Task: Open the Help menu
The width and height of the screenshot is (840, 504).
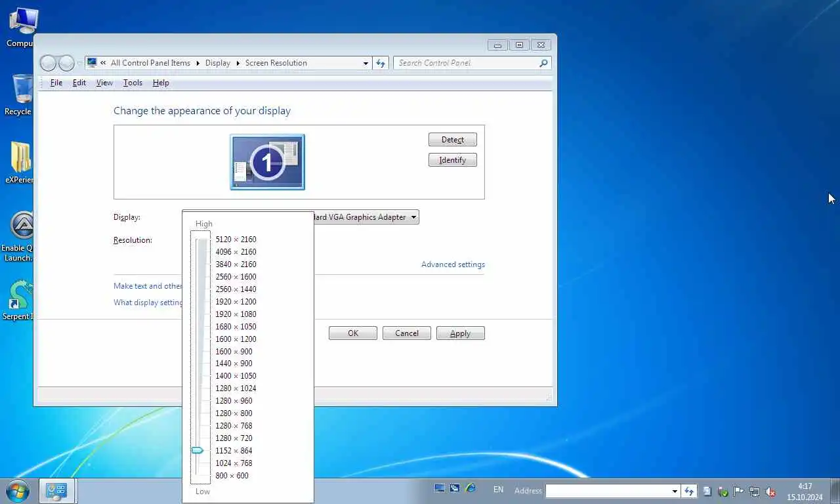Action: coord(161,83)
